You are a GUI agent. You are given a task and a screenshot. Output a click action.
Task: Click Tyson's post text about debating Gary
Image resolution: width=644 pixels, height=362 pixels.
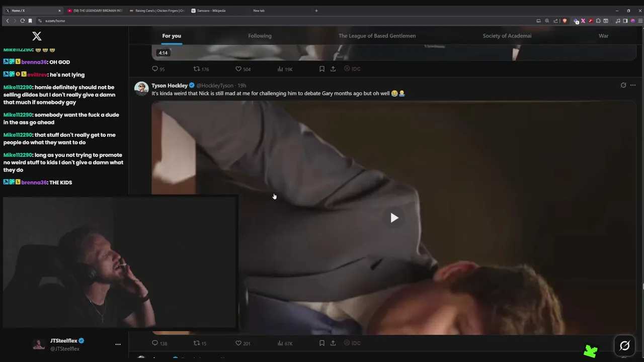click(278, 94)
